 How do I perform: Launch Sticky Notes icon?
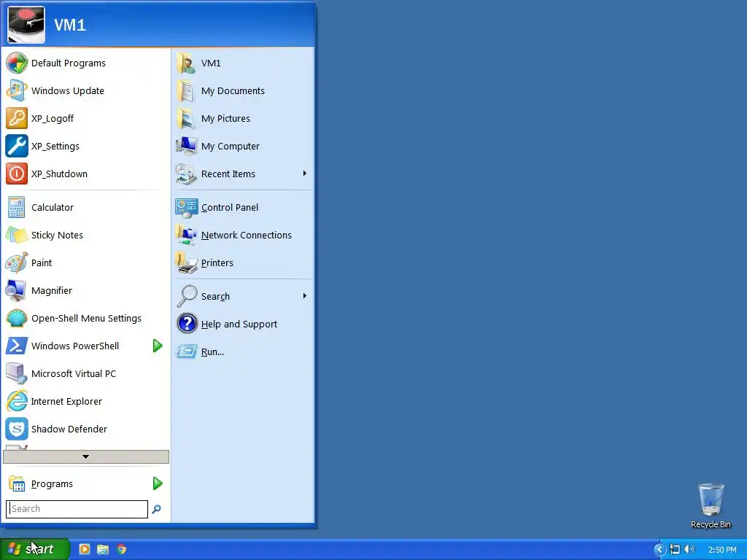(x=17, y=235)
